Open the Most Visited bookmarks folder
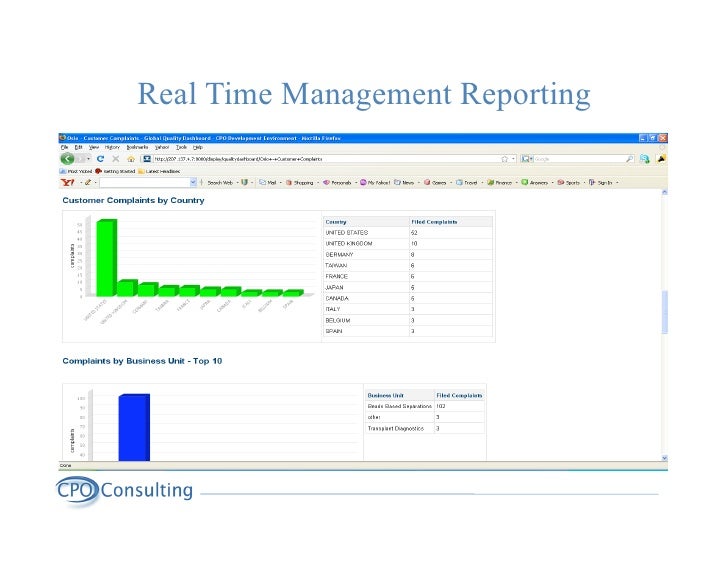 [76, 171]
